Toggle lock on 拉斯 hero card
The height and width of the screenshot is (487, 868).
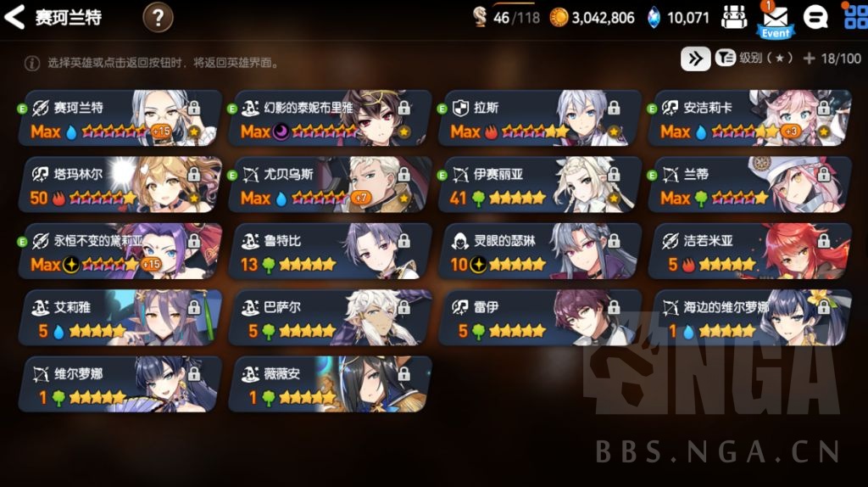(614, 108)
